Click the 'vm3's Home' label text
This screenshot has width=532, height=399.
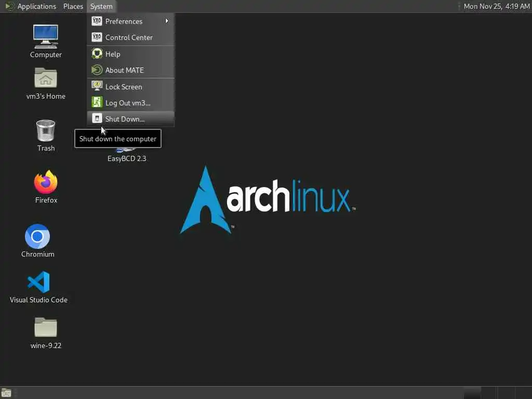point(46,96)
